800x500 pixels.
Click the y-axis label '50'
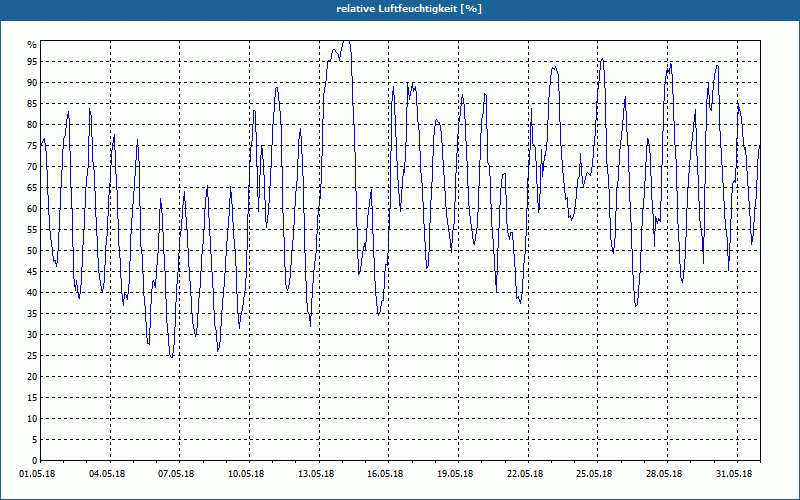[32, 251]
